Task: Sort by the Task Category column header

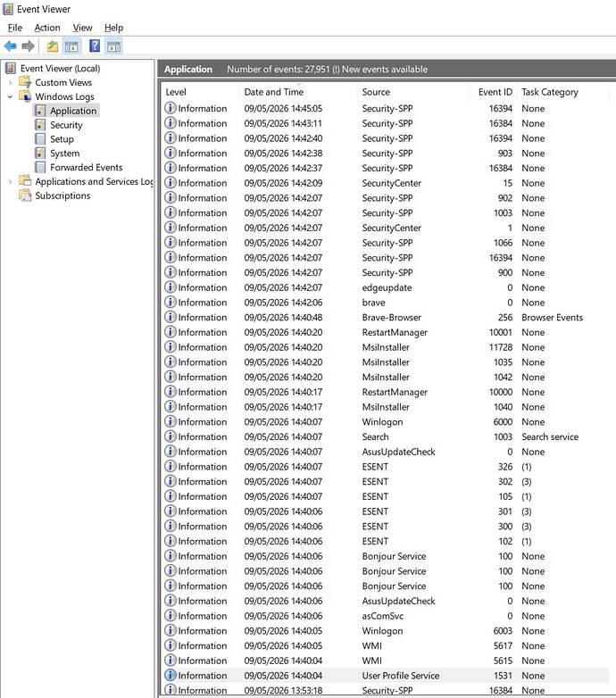Action: (x=563, y=92)
